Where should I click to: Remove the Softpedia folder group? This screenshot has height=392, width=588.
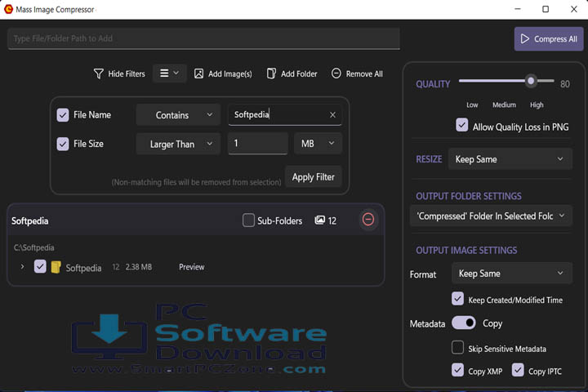(x=367, y=220)
